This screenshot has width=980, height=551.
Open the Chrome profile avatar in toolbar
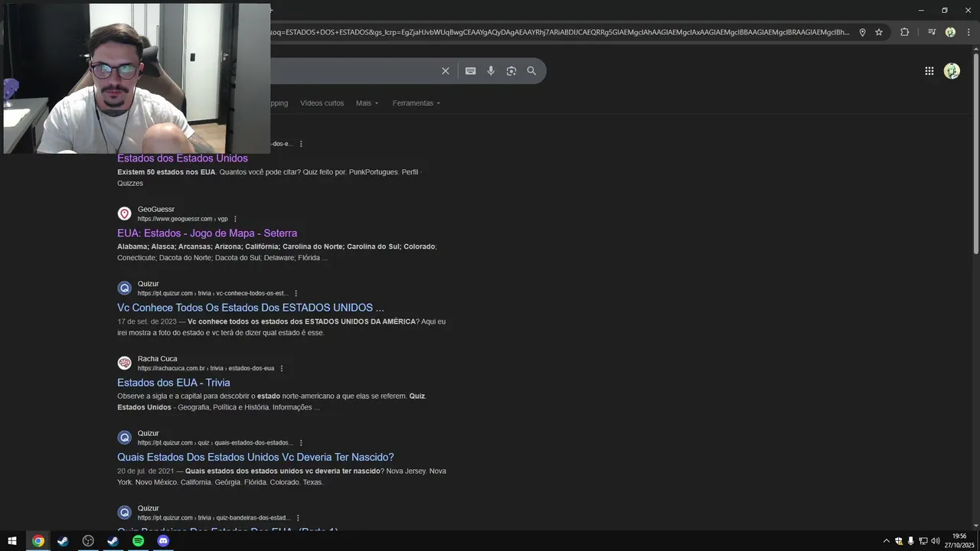(950, 32)
